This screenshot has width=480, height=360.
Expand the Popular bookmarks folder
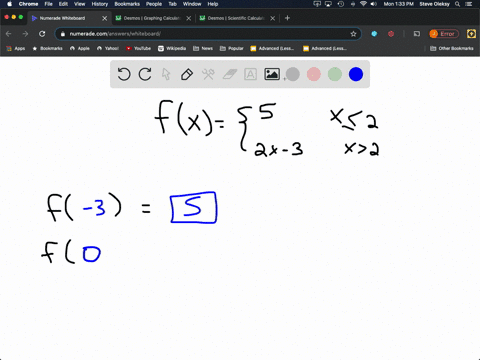[x=232, y=48]
